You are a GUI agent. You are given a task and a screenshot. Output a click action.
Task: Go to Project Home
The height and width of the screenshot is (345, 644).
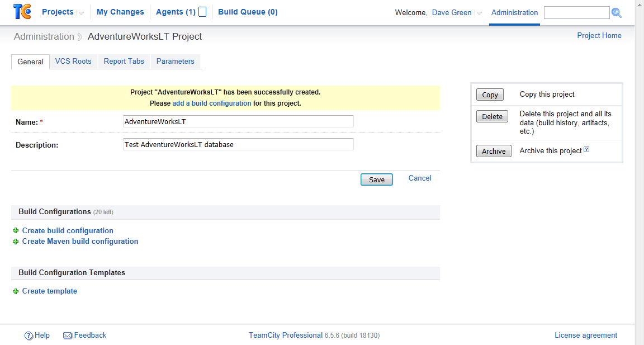(599, 36)
